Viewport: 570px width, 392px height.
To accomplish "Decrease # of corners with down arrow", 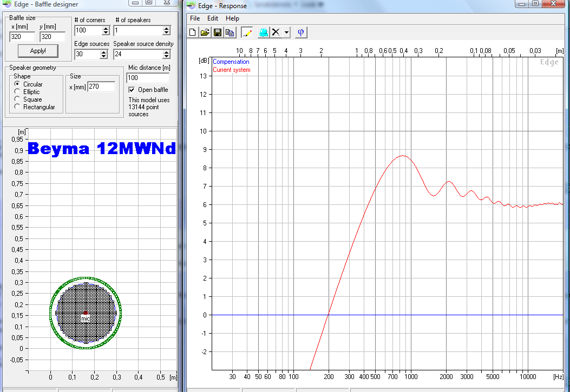I will tap(106, 32).
